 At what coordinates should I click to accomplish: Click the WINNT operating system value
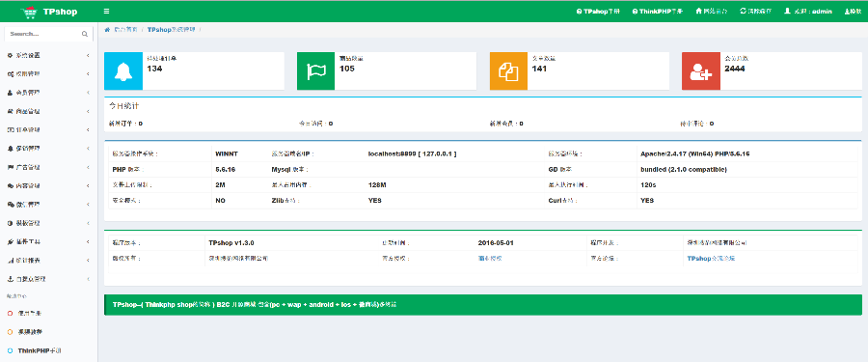pos(226,153)
